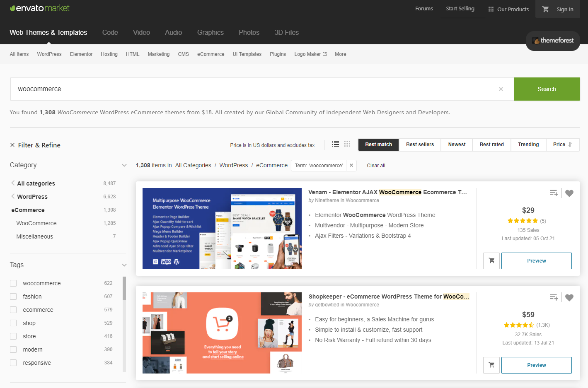Check the modern tag filter
Screen dimensions: 588x388
pyautogui.click(x=13, y=349)
